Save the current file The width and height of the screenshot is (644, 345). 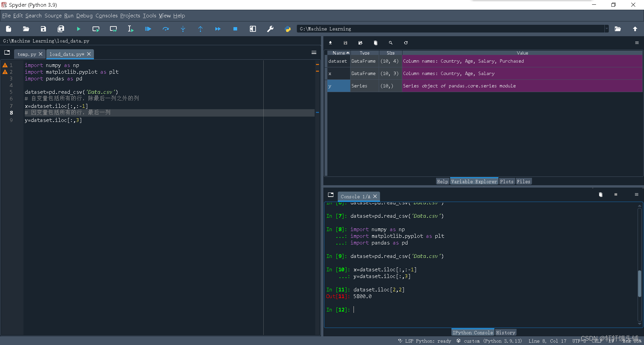44,29
